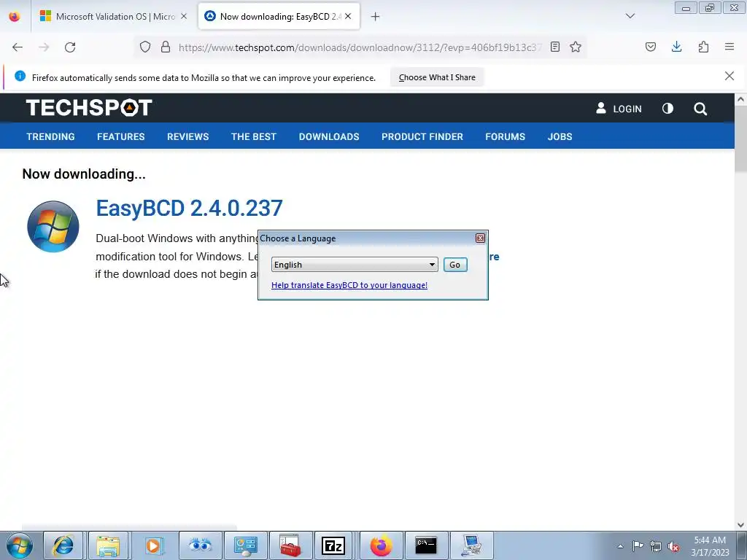Open the English language dropdown

[355, 264]
